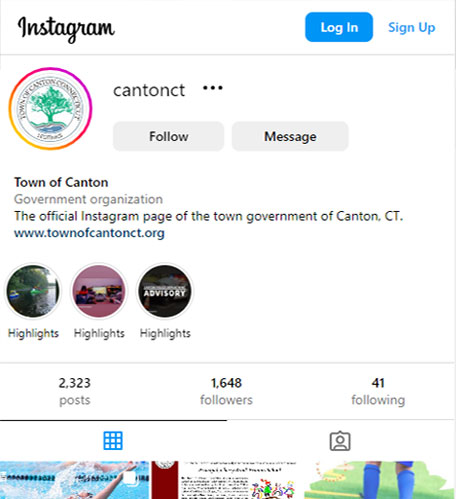The width and height of the screenshot is (456, 499).
Task: Open the Town of Canton profile picture story
Action: [50, 109]
